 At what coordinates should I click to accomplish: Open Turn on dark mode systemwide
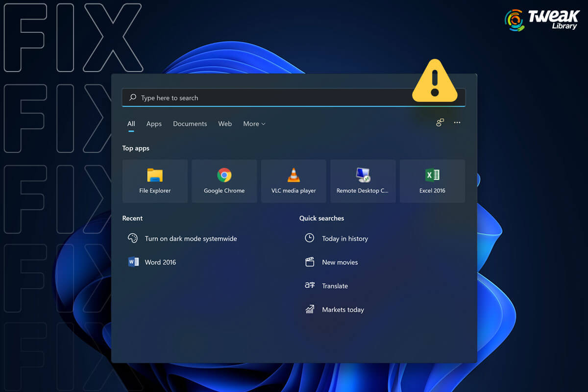(x=191, y=238)
